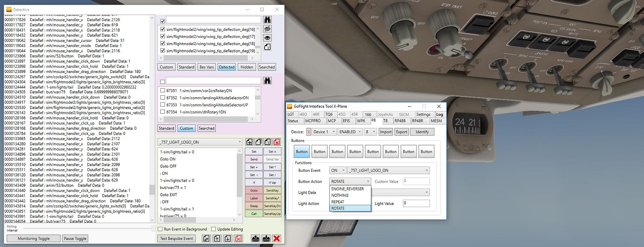Click the import tray down-arrow icon
This screenshot has height=247, width=644.
[x=266, y=238]
